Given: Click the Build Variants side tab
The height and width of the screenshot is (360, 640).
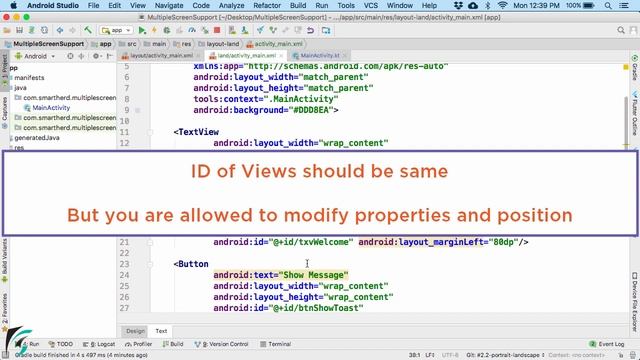Looking at the screenshot, I should point(4,260).
